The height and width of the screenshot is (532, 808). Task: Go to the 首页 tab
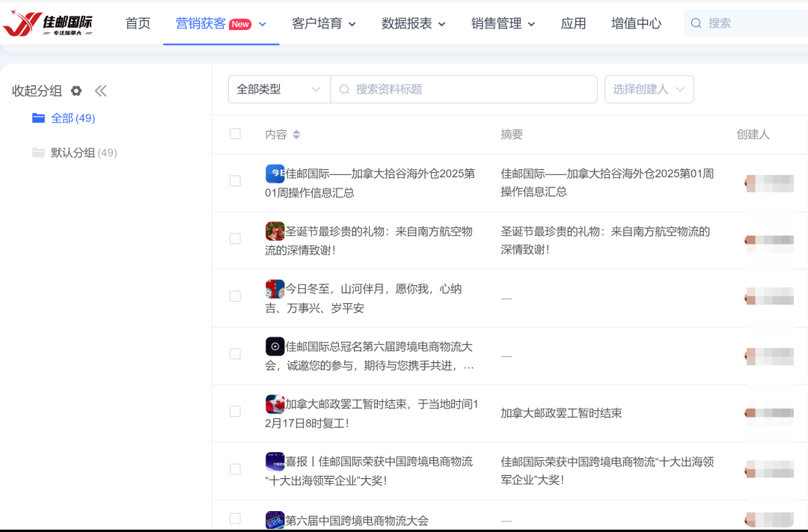(x=138, y=24)
